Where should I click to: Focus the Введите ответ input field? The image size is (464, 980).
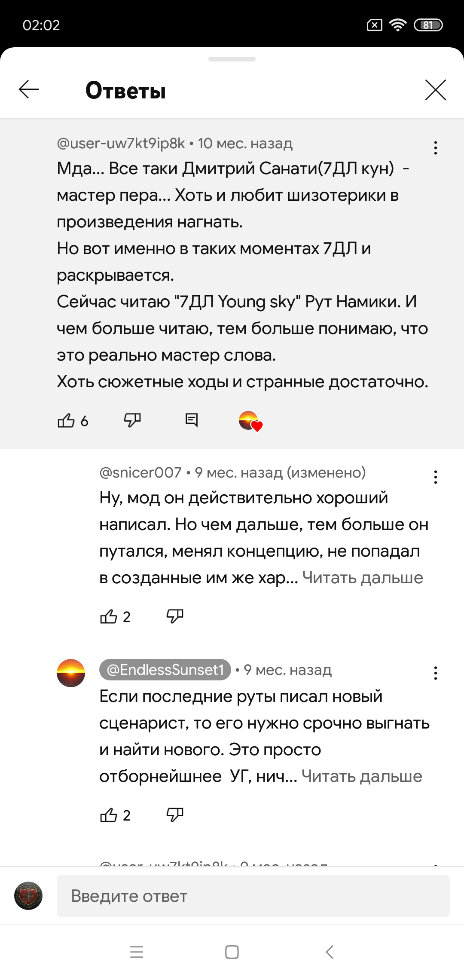point(253,896)
